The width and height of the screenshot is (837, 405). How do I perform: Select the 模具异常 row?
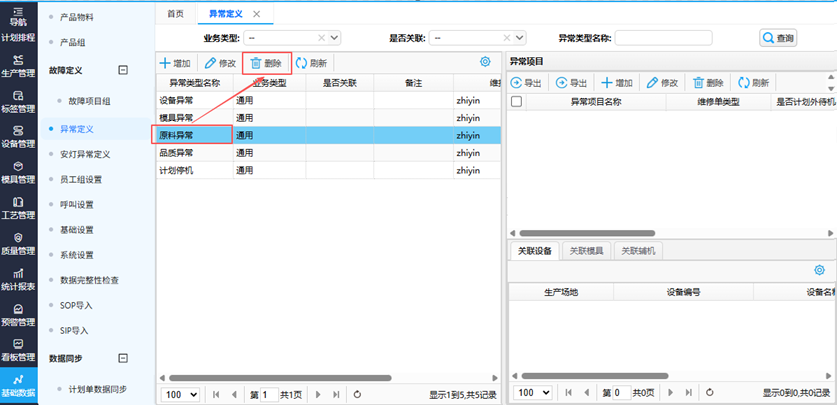tap(328, 117)
